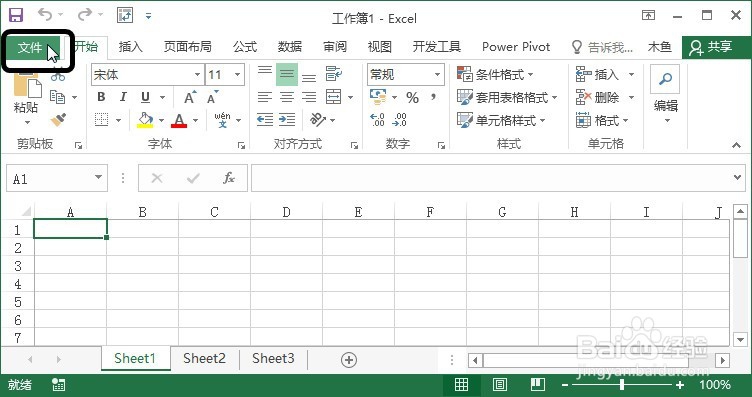752x397 pixels.
Task: Apply comma style number format
Action: (434, 98)
